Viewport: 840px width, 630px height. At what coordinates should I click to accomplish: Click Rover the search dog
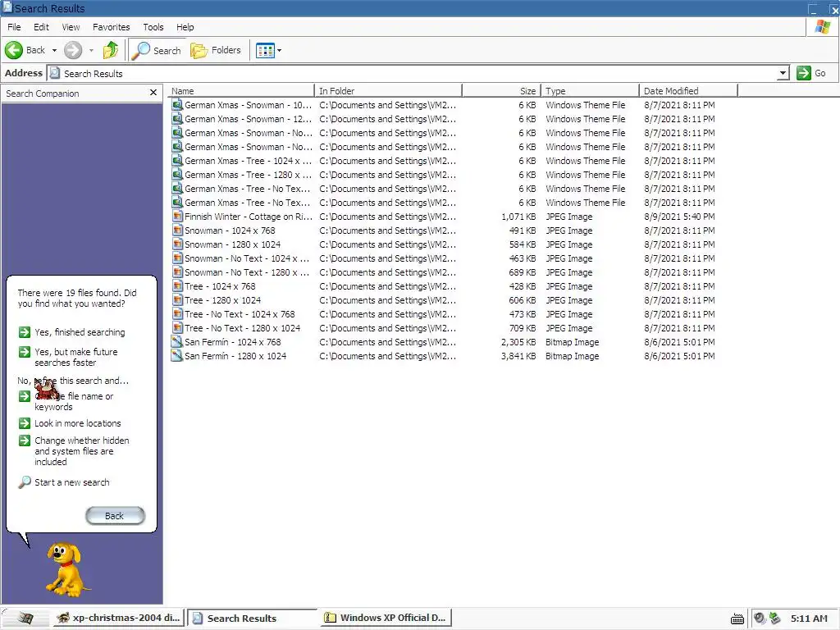pyautogui.click(x=66, y=570)
